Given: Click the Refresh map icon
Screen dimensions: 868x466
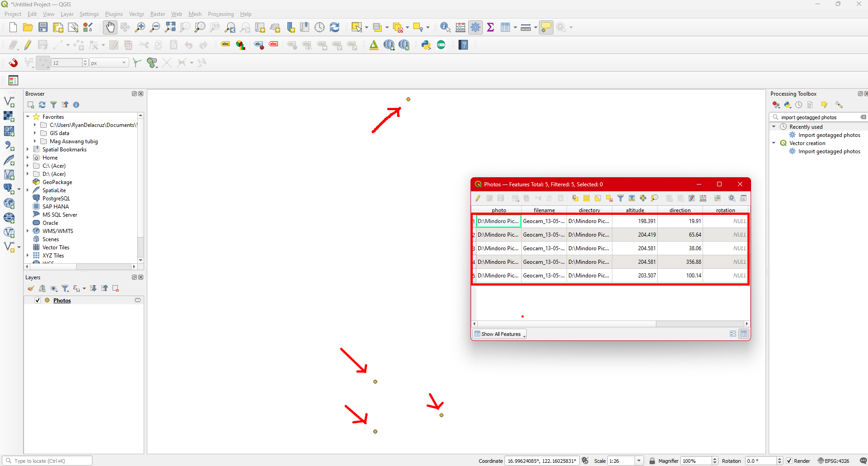Looking at the screenshot, I should tap(335, 28).
